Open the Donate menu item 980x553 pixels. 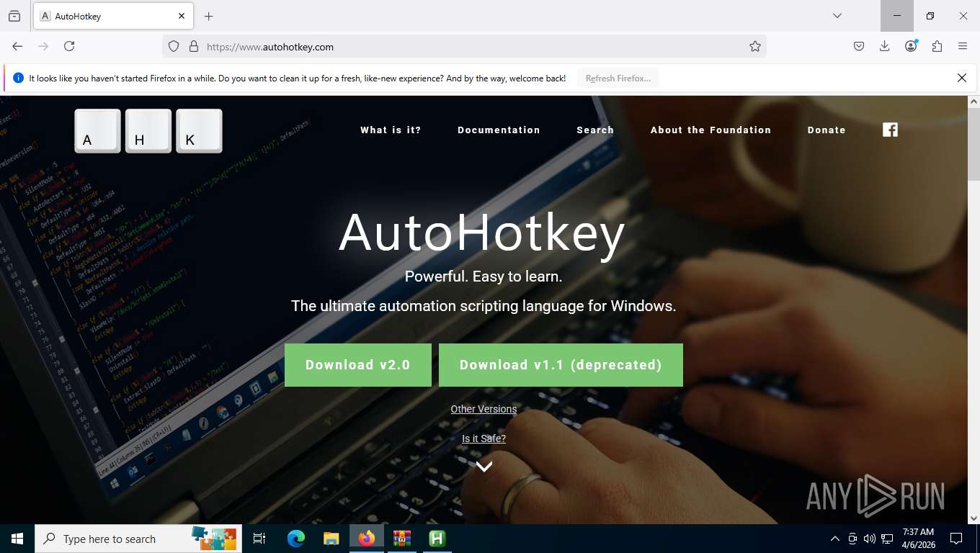tap(827, 130)
